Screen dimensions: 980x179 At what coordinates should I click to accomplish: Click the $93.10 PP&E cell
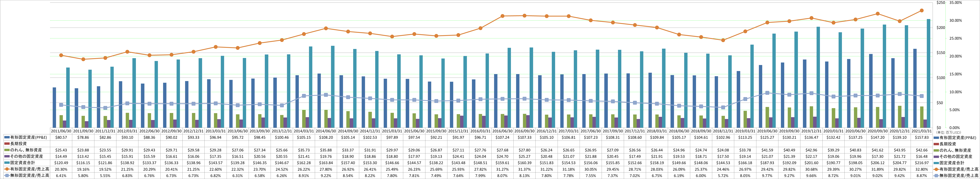tap(127, 137)
